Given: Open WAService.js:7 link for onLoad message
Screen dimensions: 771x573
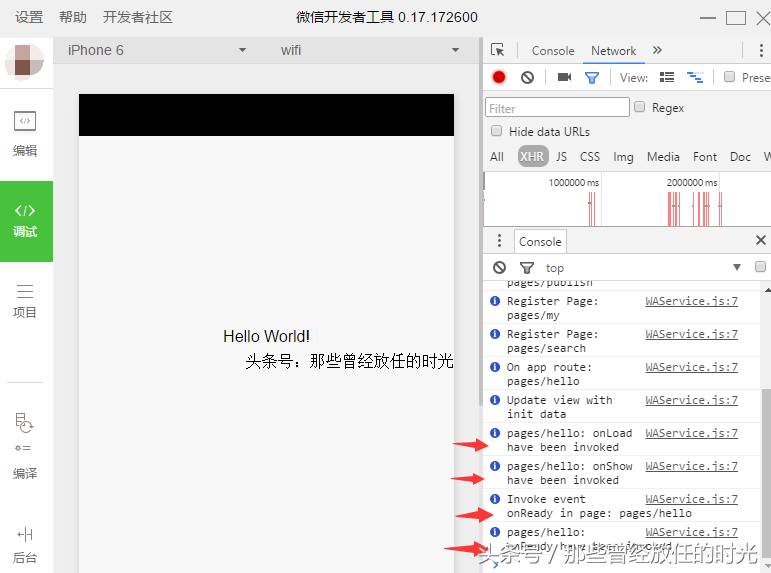Looking at the screenshot, I should pos(691,433).
